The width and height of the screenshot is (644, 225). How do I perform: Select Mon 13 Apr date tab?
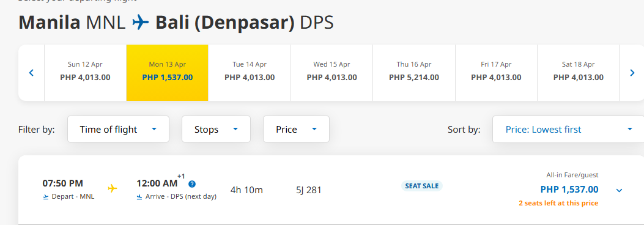167,73
